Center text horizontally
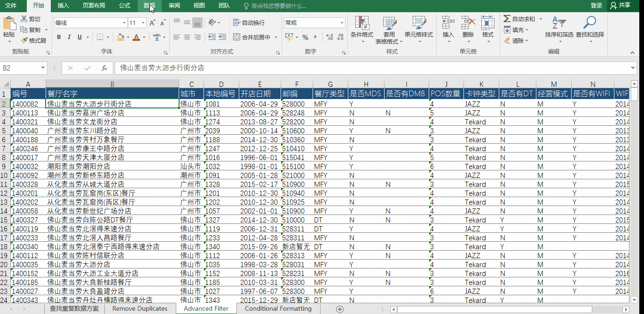 click(x=187, y=37)
